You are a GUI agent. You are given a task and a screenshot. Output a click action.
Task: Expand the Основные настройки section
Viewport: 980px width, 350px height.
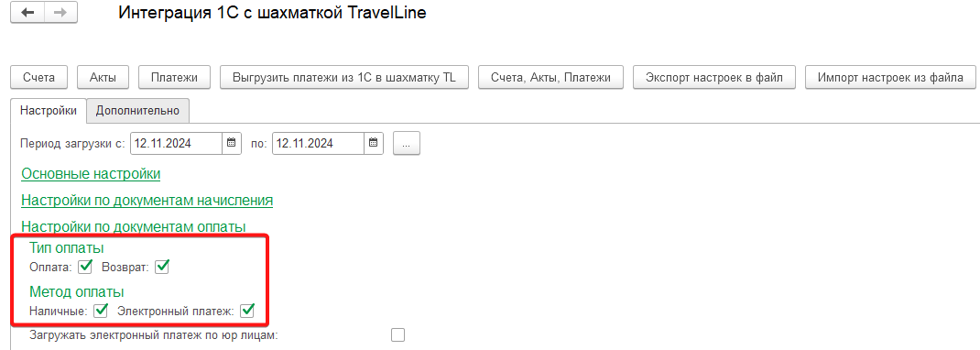coord(91,174)
